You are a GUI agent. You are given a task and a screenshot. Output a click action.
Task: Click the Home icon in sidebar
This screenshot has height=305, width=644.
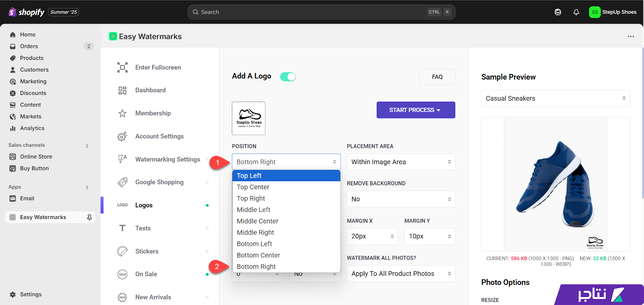coord(13,35)
